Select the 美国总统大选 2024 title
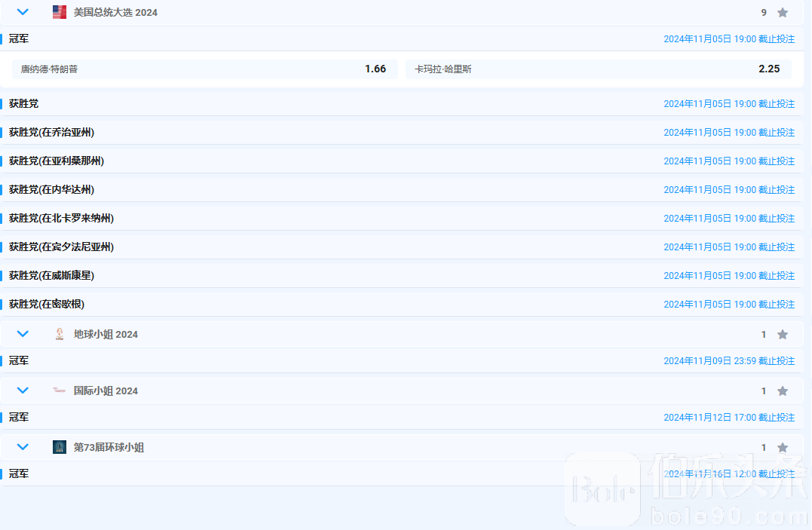The width and height of the screenshot is (812, 530). tap(115, 12)
